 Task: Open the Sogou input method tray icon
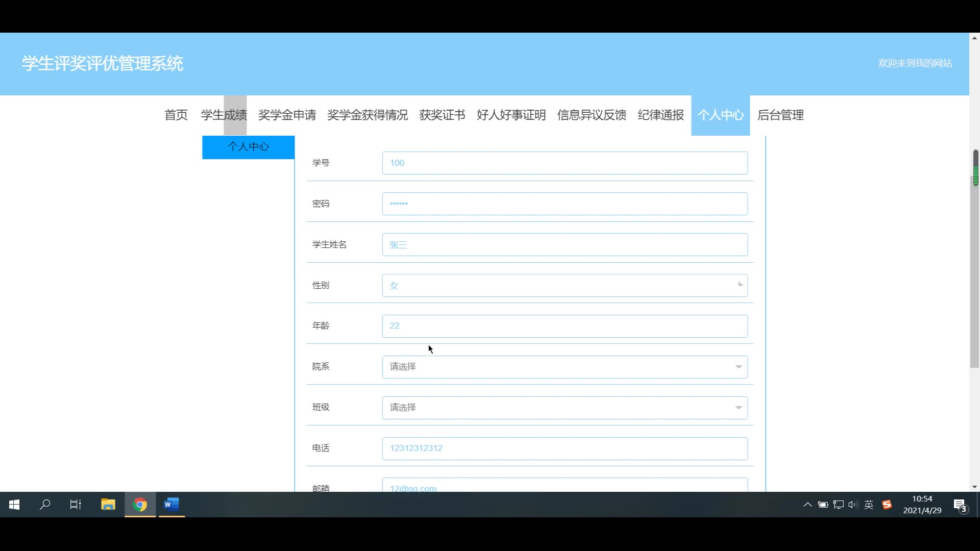[x=887, y=505]
